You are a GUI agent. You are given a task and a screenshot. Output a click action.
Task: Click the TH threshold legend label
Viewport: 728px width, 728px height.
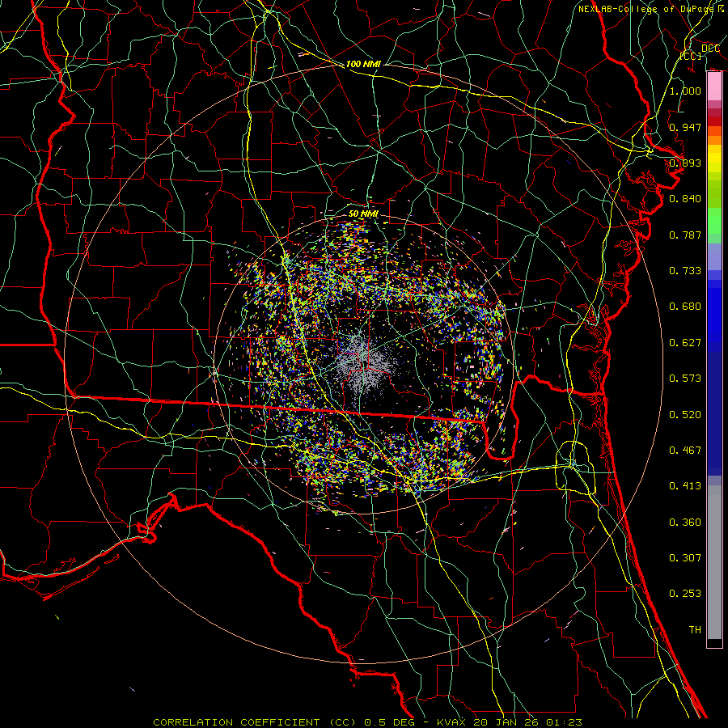[x=695, y=630]
